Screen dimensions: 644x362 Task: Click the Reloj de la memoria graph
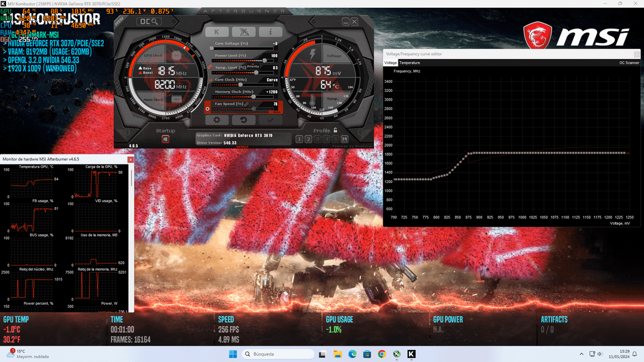click(x=95, y=286)
